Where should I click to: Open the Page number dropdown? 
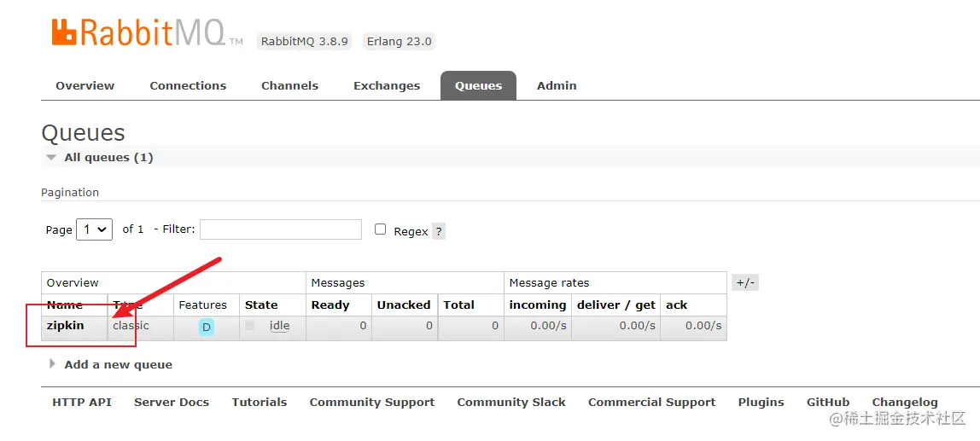(x=94, y=229)
